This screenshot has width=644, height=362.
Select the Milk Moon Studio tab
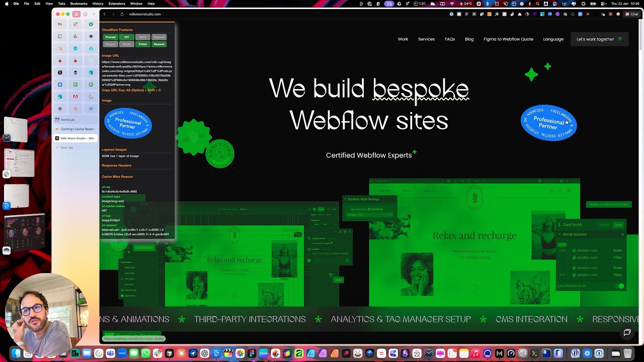click(76, 138)
